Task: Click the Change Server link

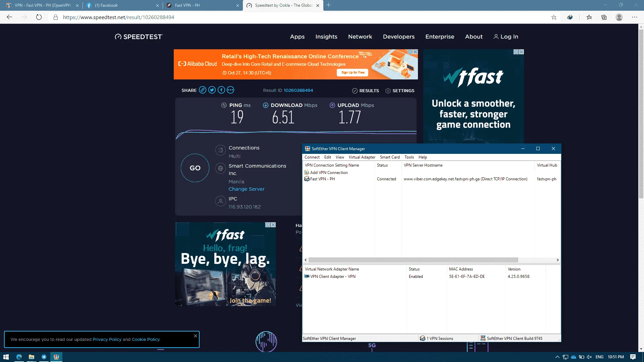Action: (x=247, y=189)
